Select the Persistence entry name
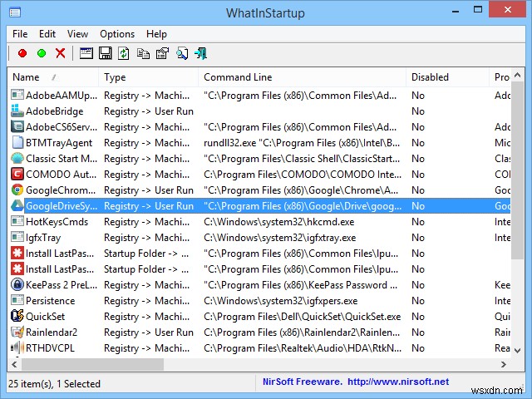Screen dimensions: 532x399 point(50,301)
